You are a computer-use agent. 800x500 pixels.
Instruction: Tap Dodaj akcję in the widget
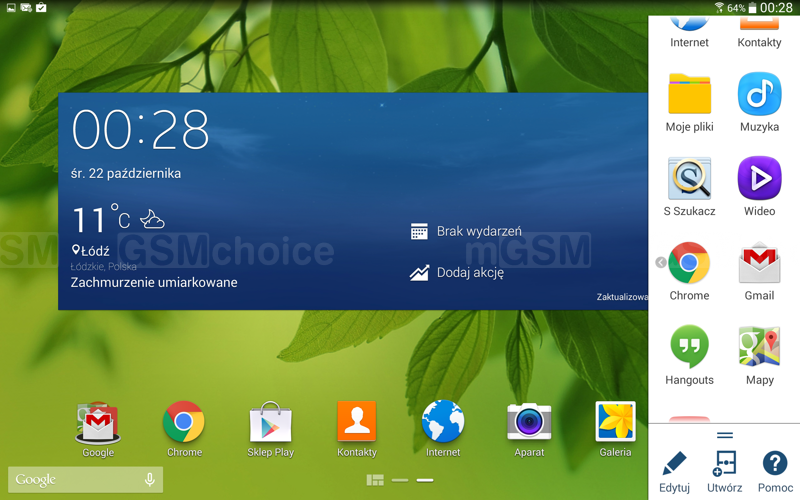click(x=458, y=273)
